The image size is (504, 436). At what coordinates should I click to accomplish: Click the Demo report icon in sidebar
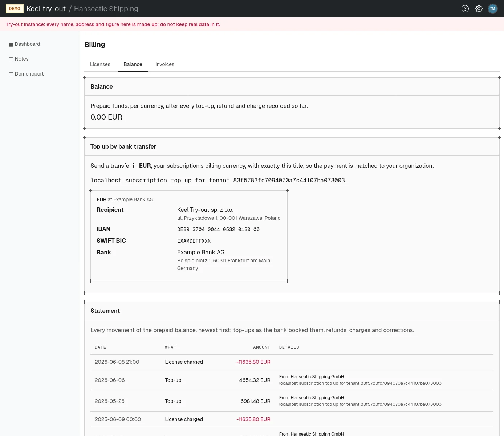tap(11, 74)
